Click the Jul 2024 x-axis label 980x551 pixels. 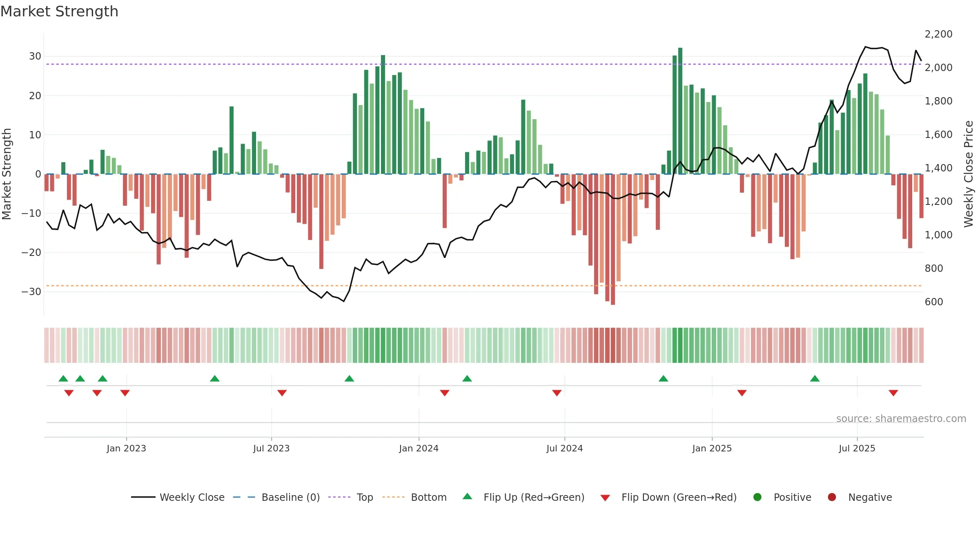point(565,449)
